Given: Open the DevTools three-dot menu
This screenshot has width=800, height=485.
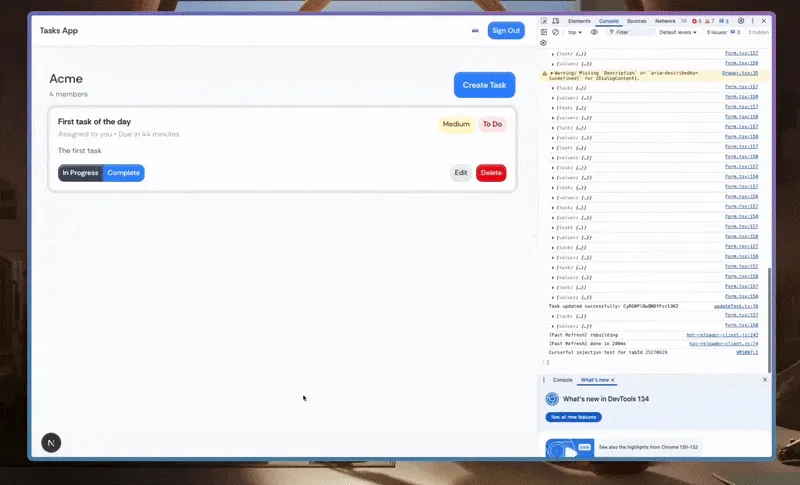Looking at the screenshot, I should 754,20.
